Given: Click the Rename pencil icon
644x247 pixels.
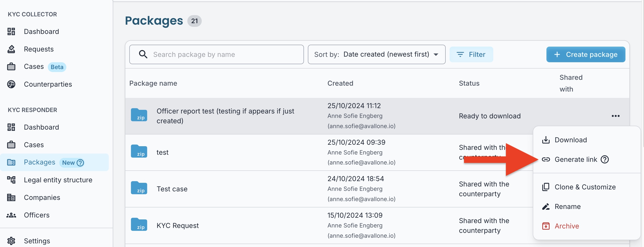Looking at the screenshot, I should click(546, 206).
